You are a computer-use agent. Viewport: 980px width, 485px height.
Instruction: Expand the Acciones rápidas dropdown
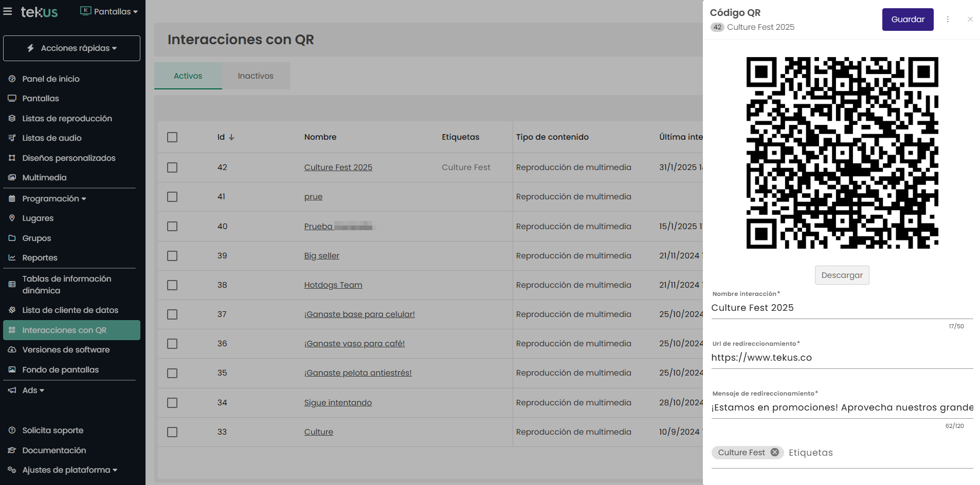pyautogui.click(x=71, y=48)
